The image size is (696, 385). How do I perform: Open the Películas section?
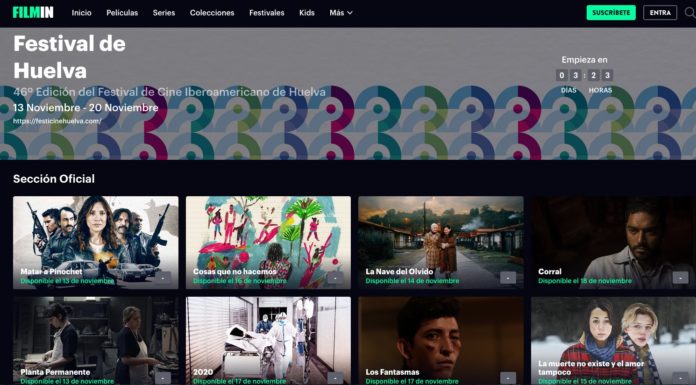(x=122, y=13)
